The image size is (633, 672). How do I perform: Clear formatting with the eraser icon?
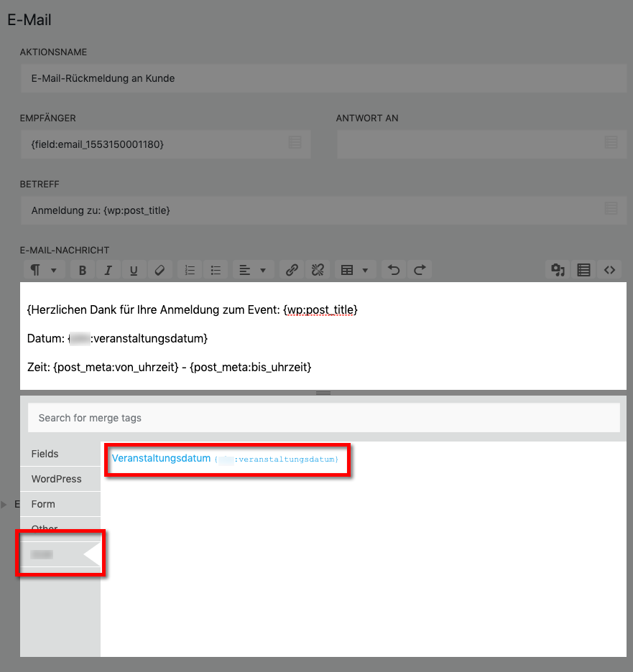point(160,270)
